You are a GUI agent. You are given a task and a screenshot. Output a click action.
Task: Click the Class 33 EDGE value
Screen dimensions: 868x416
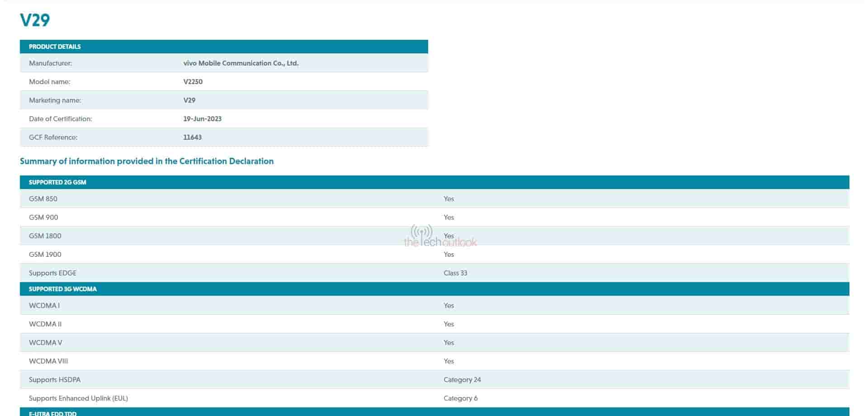(455, 273)
